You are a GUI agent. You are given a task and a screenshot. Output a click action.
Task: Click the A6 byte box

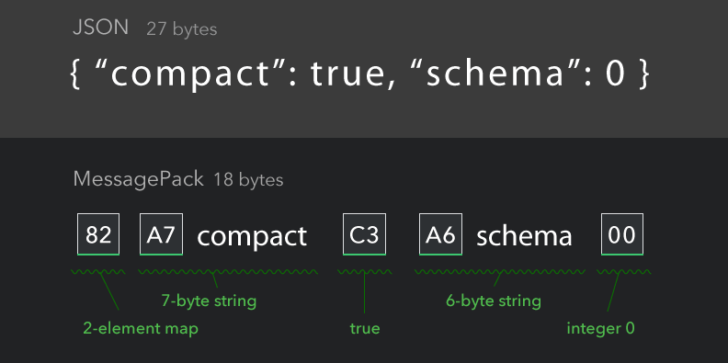(441, 234)
